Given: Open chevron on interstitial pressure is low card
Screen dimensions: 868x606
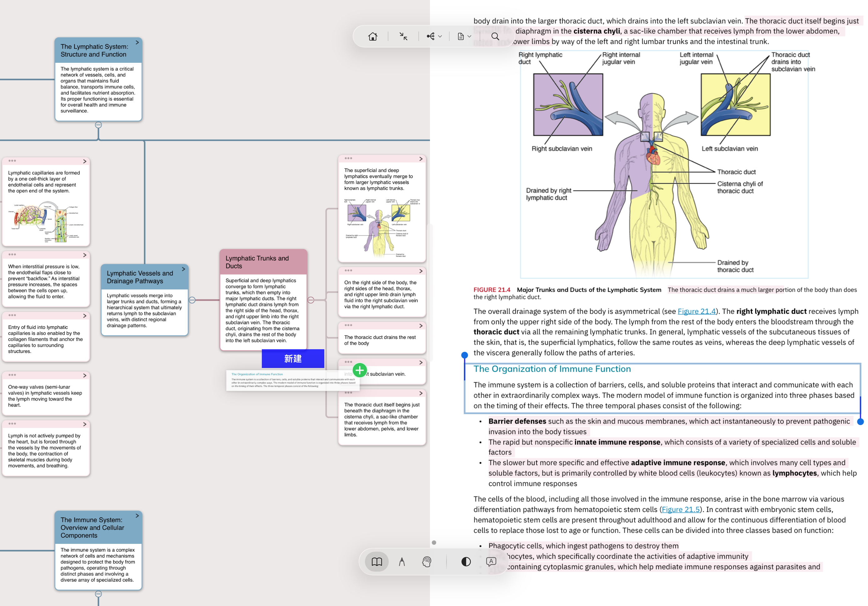Looking at the screenshot, I should coord(85,255).
